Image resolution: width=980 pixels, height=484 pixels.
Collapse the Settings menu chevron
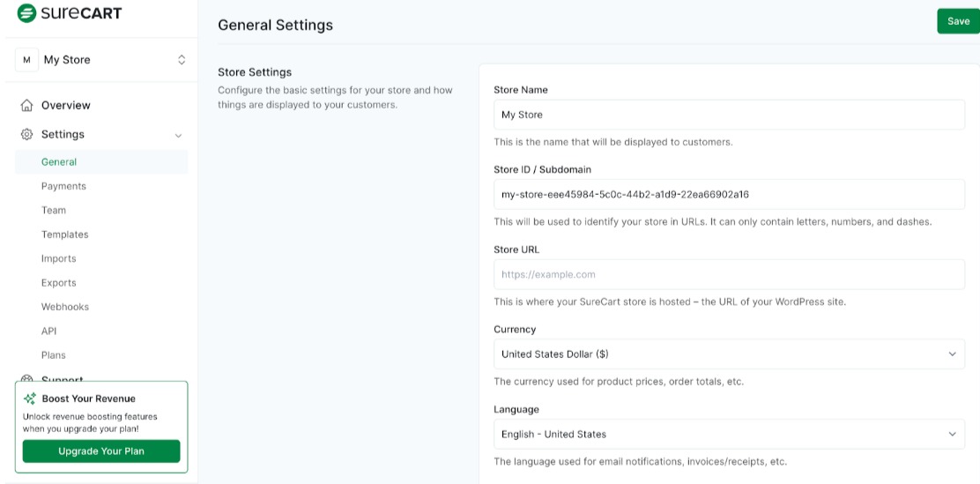178,135
